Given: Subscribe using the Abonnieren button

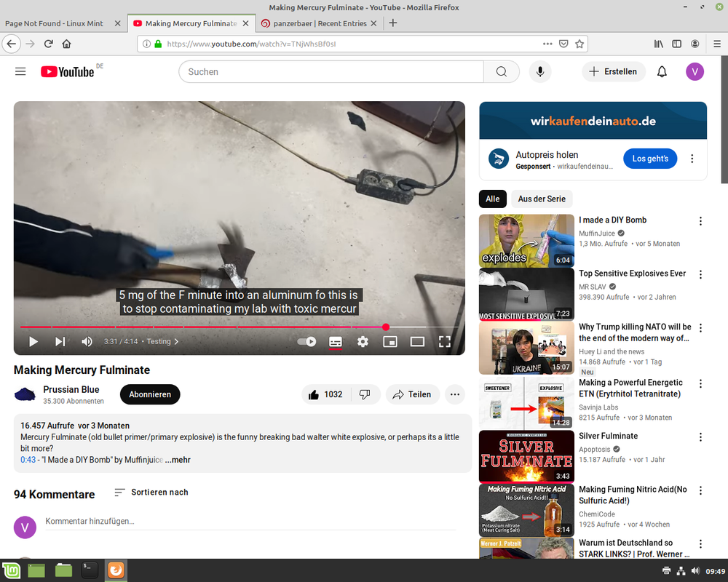Looking at the screenshot, I should [150, 394].
